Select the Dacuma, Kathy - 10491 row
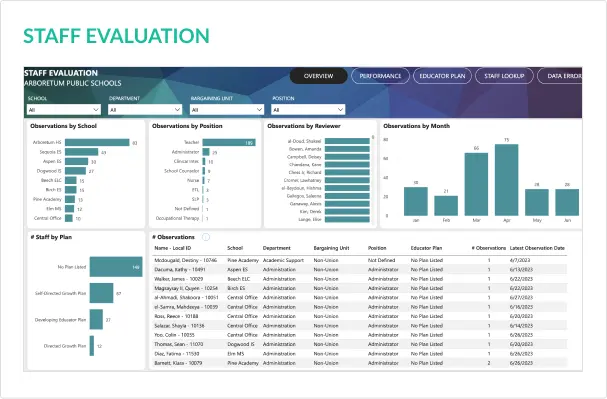Screen dimensions: 607x399 [x=360, y=269]
